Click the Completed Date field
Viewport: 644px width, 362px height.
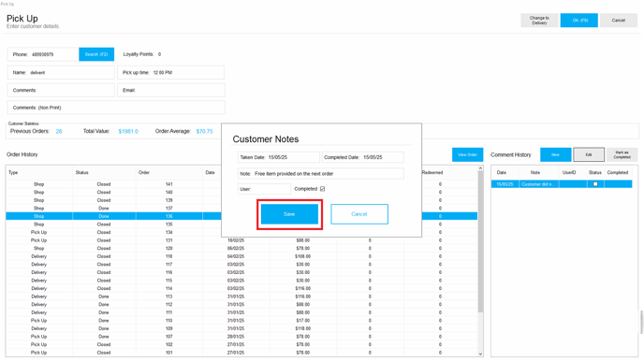click(x=362, y=157)
